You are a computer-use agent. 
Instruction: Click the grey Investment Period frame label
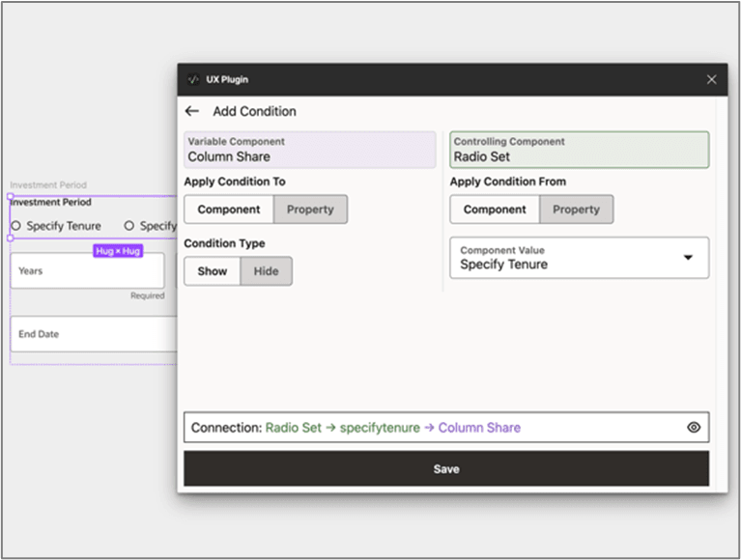pos(48,185)
